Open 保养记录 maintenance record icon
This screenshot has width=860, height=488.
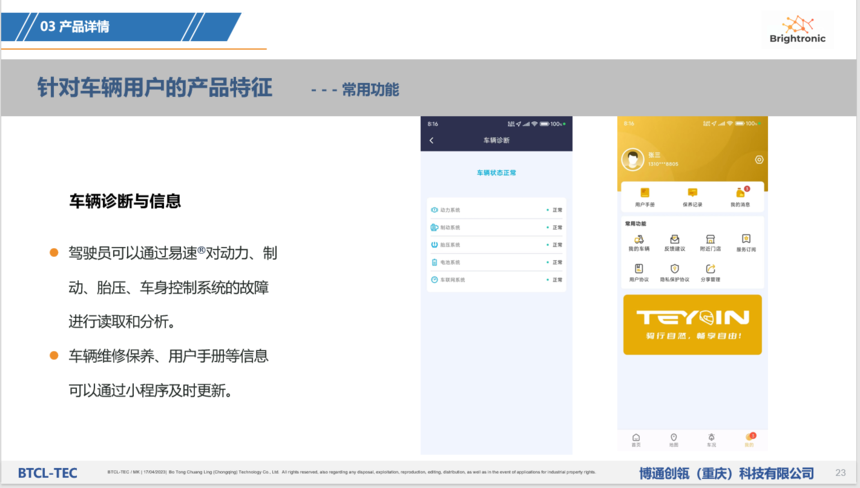click(x=692, y=192)
